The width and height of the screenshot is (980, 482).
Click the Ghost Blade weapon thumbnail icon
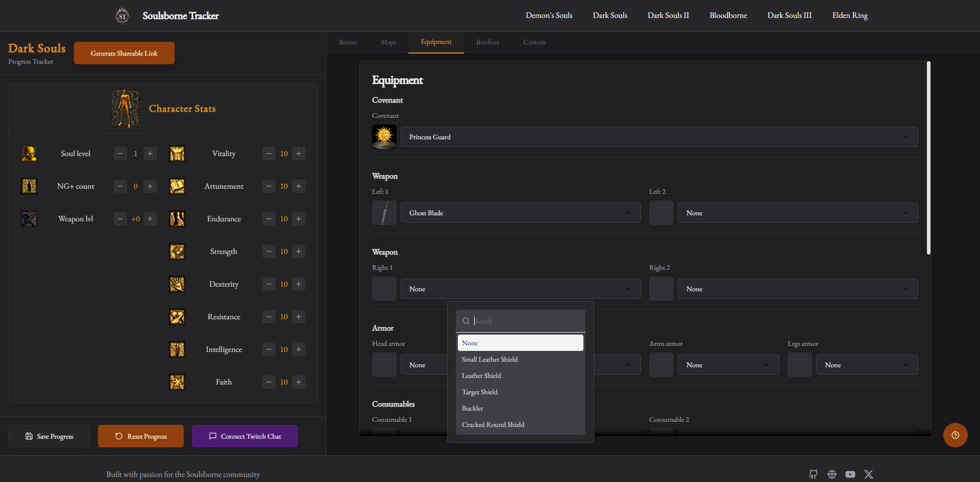pyautogui.click(x=384, y=213)
